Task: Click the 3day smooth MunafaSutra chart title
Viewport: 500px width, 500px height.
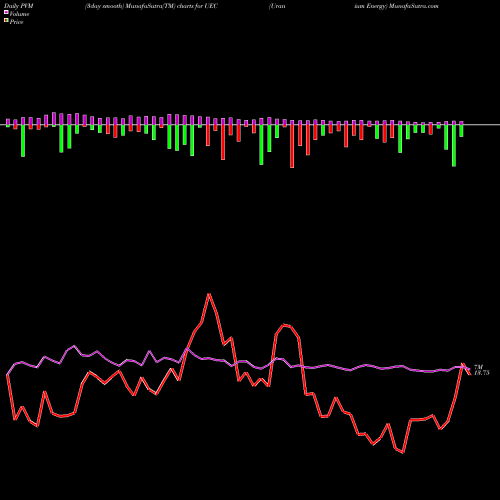Action: [x=151, y=6]
